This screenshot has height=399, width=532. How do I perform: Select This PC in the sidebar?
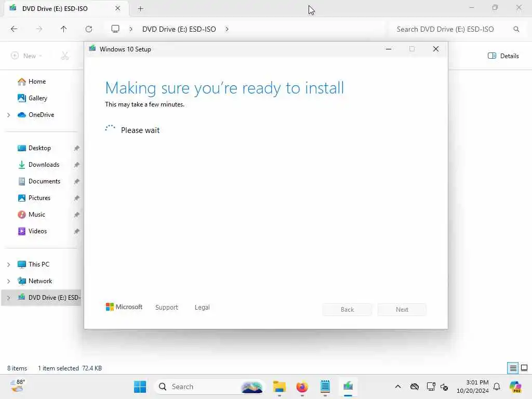pyautogui.click(x=38, y=264)
